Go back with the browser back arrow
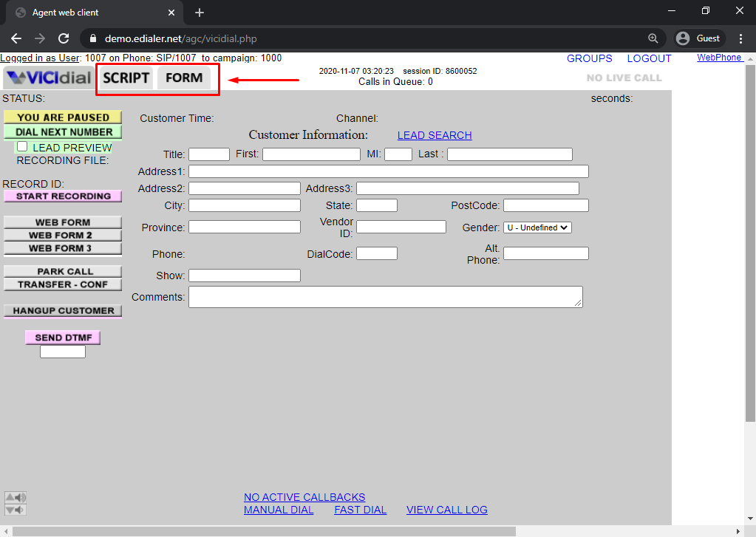 point(16,38)
